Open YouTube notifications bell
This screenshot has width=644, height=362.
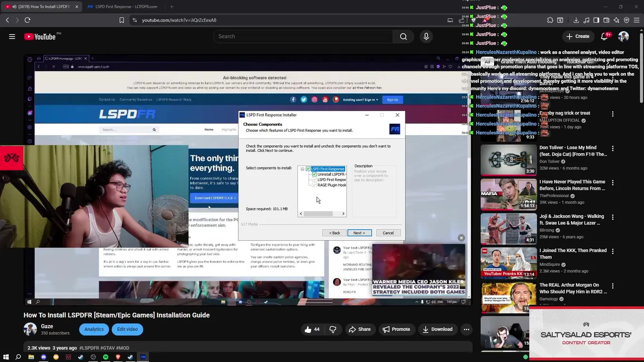[604, 36]
